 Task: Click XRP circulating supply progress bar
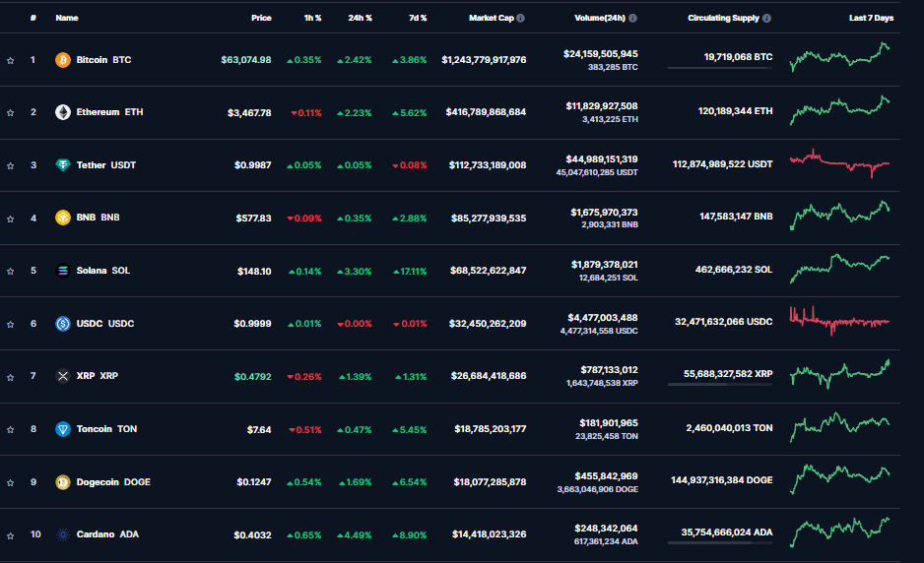tap(719, 385)
